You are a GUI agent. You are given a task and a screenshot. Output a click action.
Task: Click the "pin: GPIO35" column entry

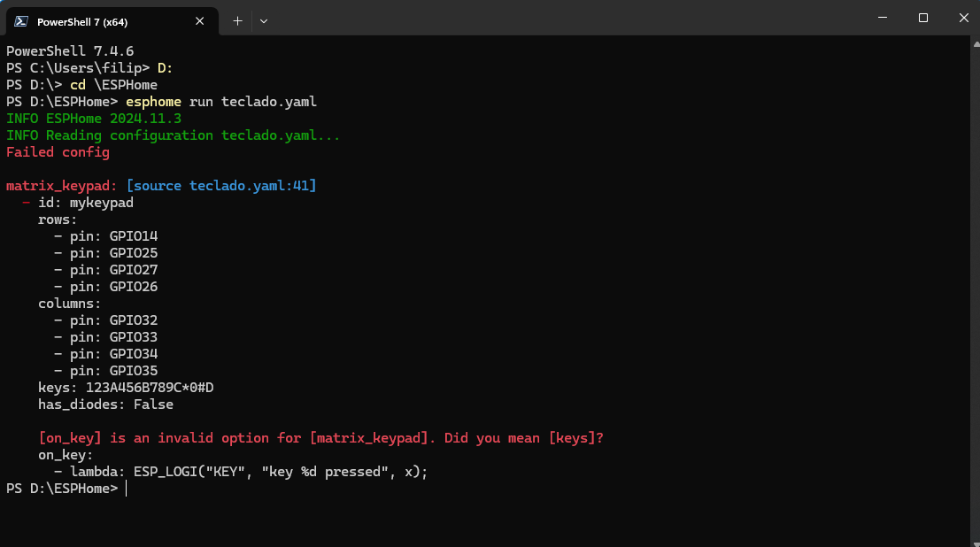(113, 371)
